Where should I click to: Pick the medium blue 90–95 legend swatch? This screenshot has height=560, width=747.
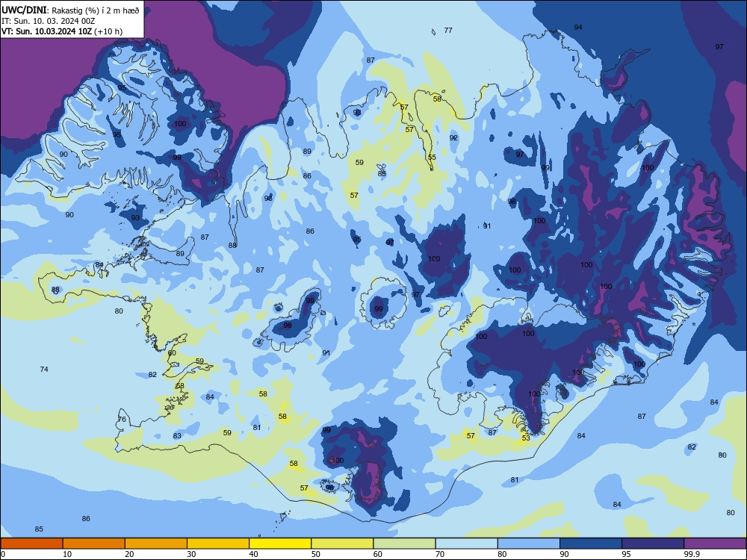point(591,544)
